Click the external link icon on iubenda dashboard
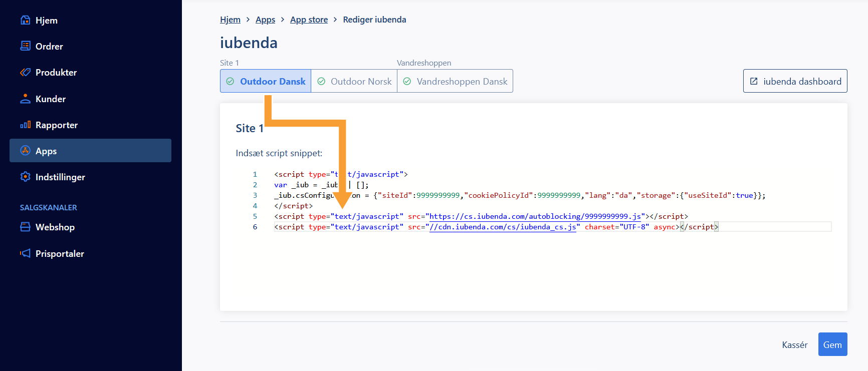The height and width of the screenshot is (371, 868). pos(754,81)
